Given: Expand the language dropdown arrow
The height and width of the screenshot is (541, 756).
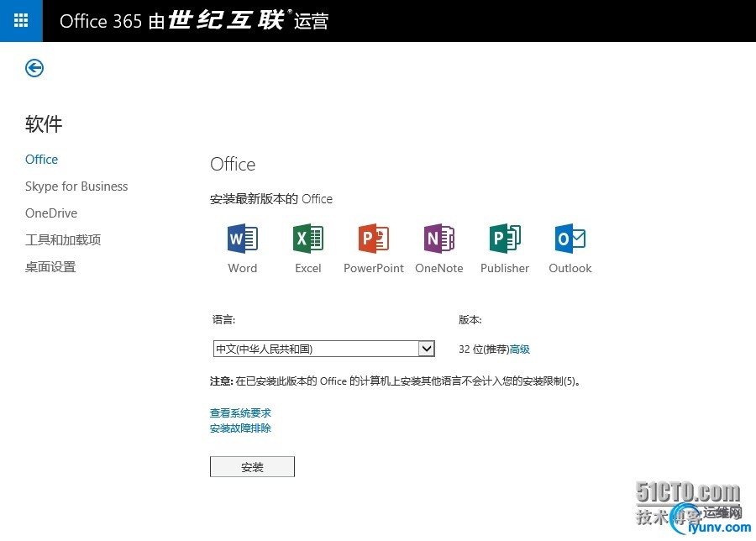Looking at the screenshot, I should point(426,348).
